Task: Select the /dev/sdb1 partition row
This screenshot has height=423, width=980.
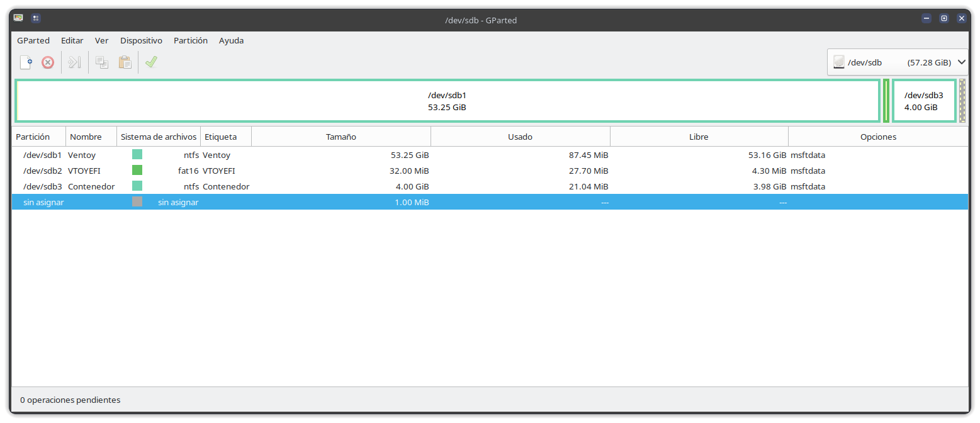Action: (490, 155)
